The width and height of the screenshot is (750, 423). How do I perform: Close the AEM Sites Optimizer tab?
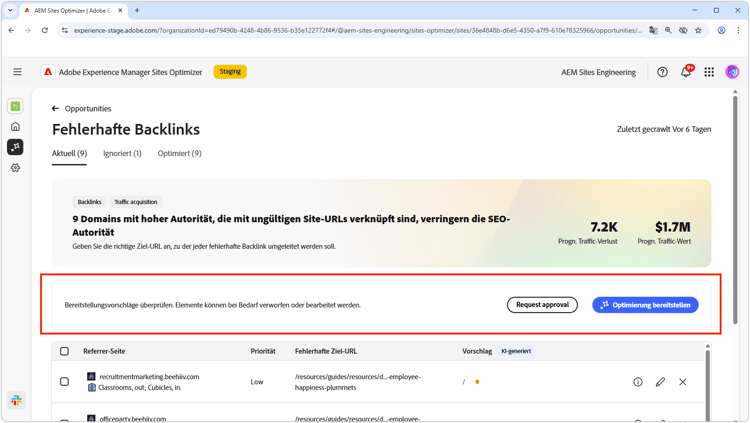coord(120,10)
